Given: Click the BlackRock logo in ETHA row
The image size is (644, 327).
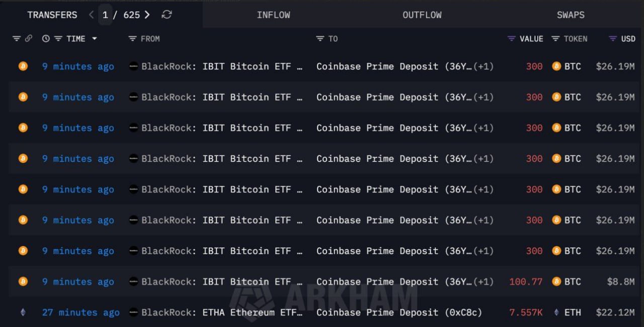Looking at the screenshot, I should tap(133, 312).
